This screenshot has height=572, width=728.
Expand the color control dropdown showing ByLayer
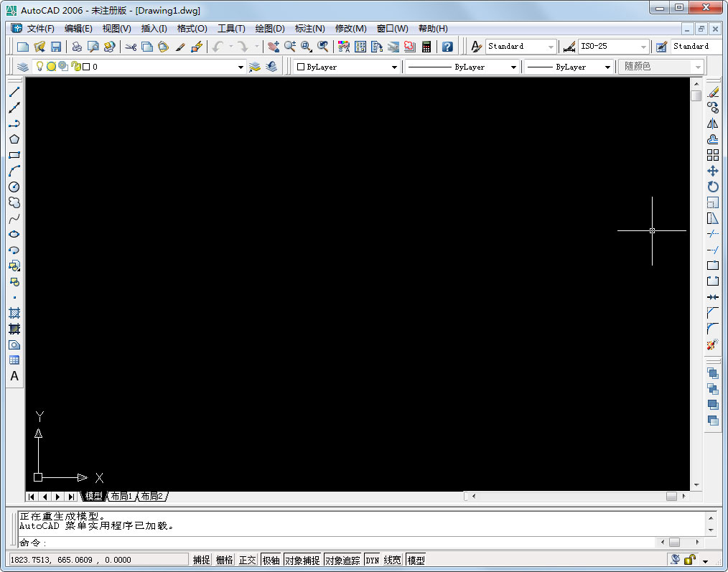[393, 66]
